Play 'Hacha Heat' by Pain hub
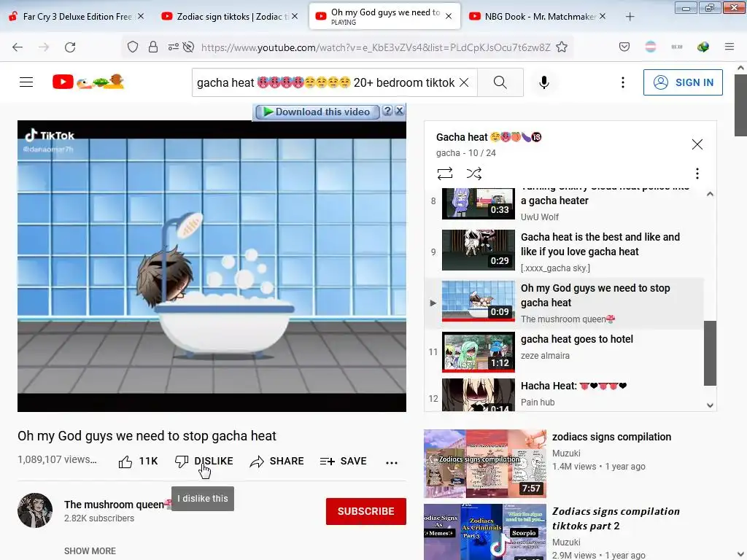The image size is (747, 560). point(564,394)
